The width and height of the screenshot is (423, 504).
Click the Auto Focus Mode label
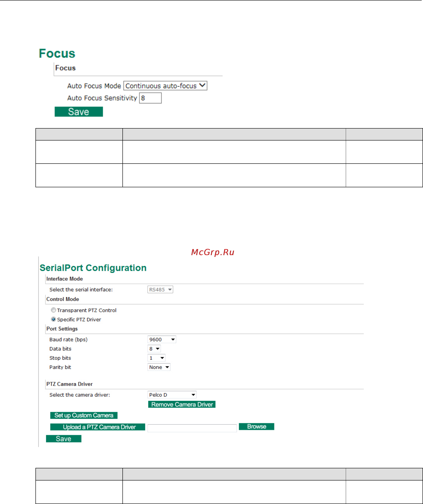pos(94,86)
